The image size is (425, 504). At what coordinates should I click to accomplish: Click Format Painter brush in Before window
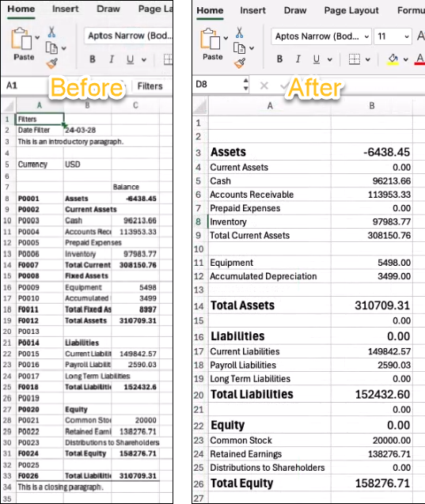click(x=51, y=63)
